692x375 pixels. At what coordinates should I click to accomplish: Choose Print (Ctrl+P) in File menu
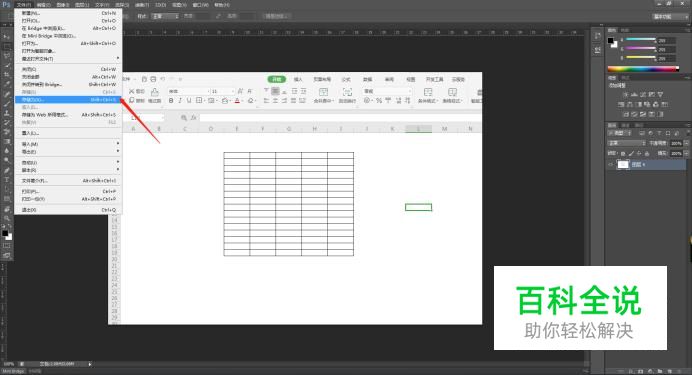pyautogui.click(x=68, y=191)
